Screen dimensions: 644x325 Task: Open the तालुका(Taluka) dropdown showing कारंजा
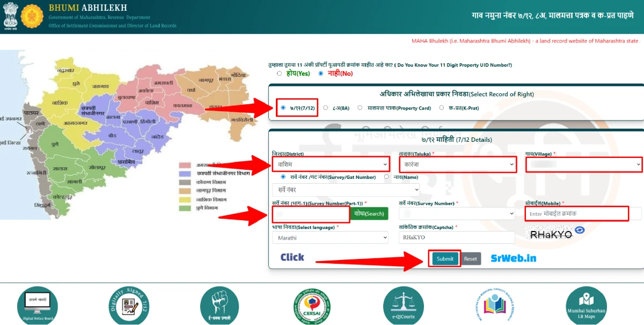click(457, 164)
